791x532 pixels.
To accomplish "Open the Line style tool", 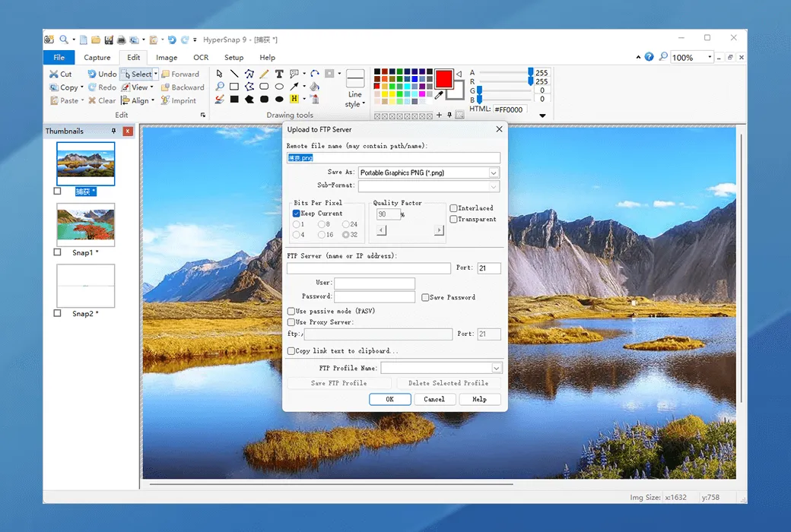I will point(354,85).
